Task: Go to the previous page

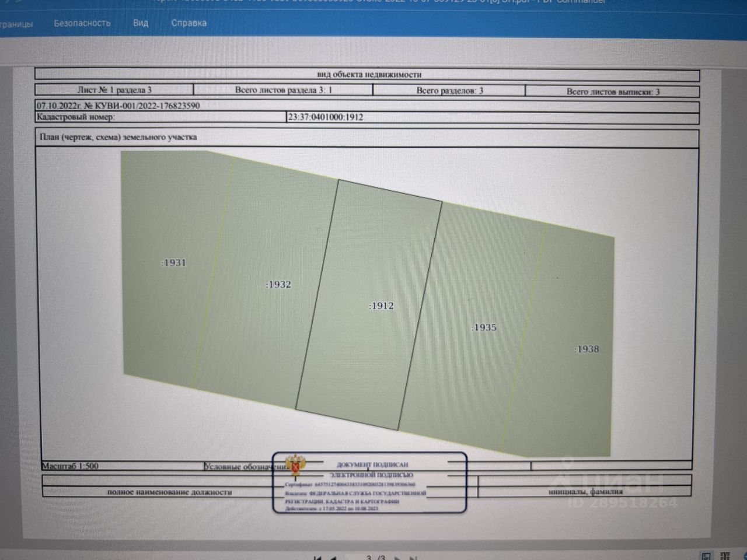Action: [333, 558]
